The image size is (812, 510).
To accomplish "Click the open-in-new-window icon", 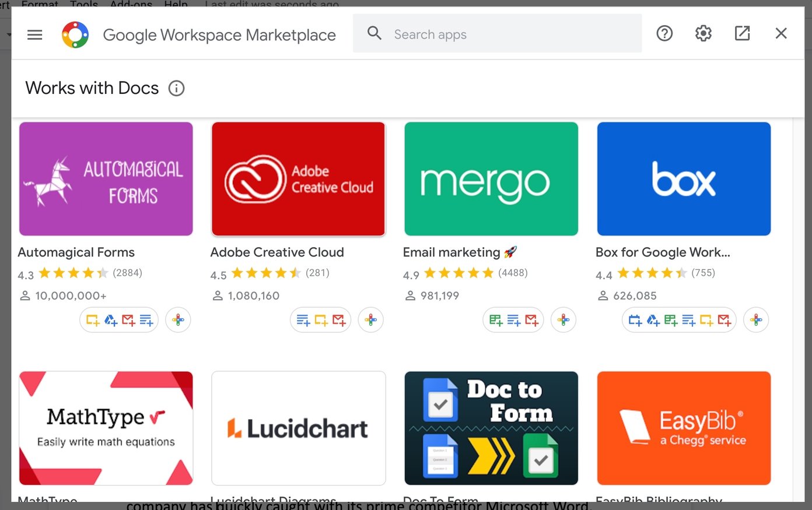I will (x=742, y=33).
